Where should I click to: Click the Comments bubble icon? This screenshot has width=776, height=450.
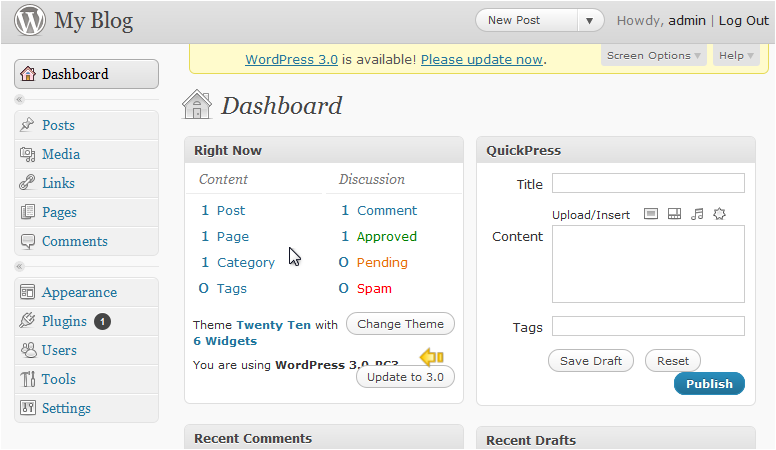tap(28, 241)
